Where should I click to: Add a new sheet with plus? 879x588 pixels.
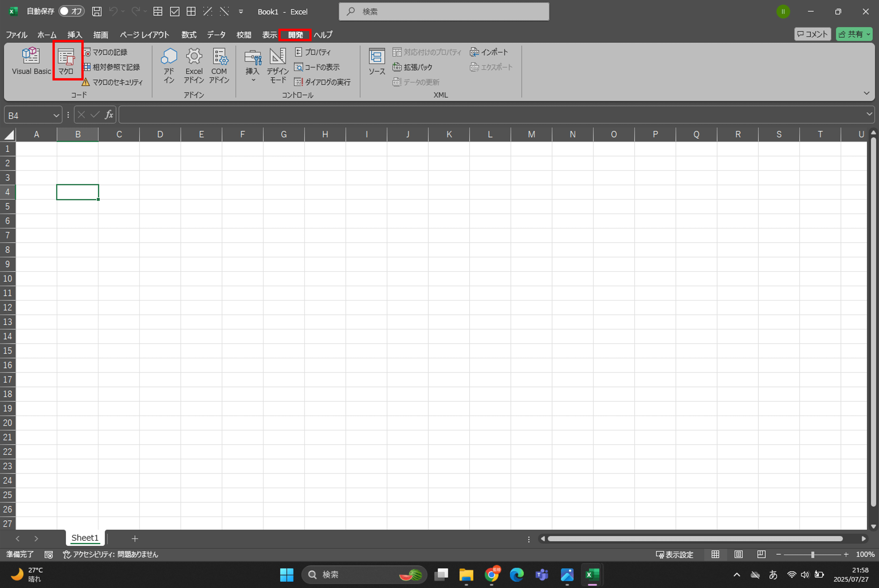pos(135,539)
